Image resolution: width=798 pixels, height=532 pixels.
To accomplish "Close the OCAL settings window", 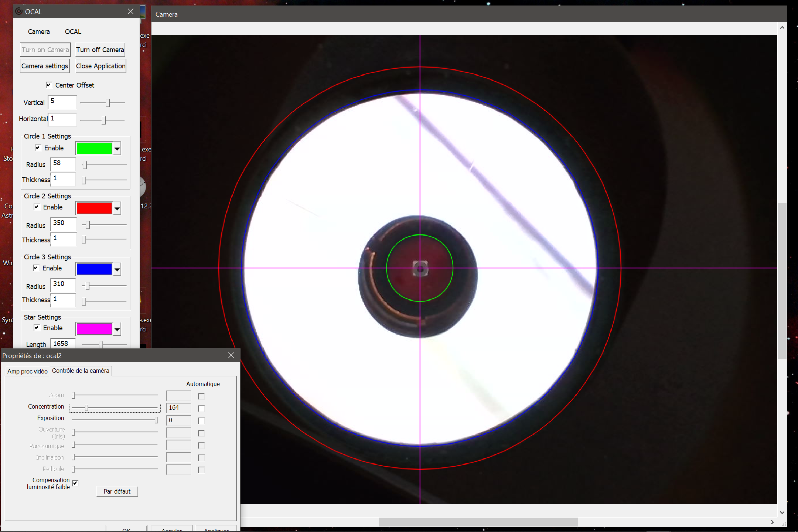I will 130,11.
